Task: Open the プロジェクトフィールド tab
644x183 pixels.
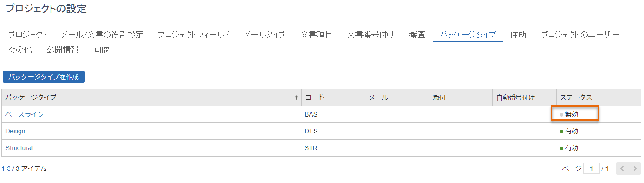Action: [194, 35]
